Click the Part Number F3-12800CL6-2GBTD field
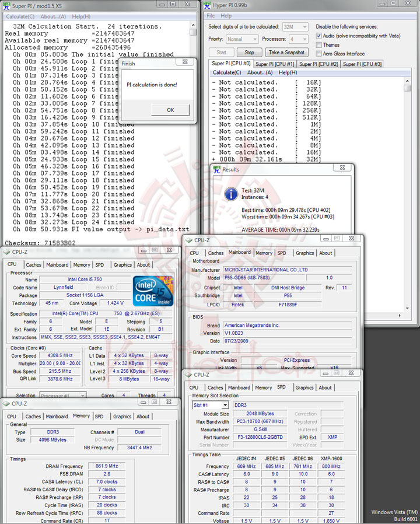The image size is (420, 524). tap(260, 437)
